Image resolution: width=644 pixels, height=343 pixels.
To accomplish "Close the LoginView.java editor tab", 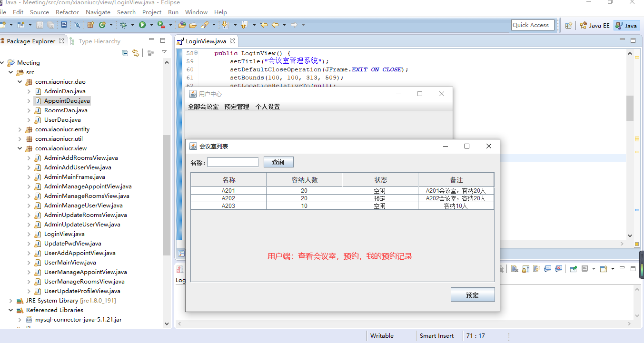I will tap(232, 41).
